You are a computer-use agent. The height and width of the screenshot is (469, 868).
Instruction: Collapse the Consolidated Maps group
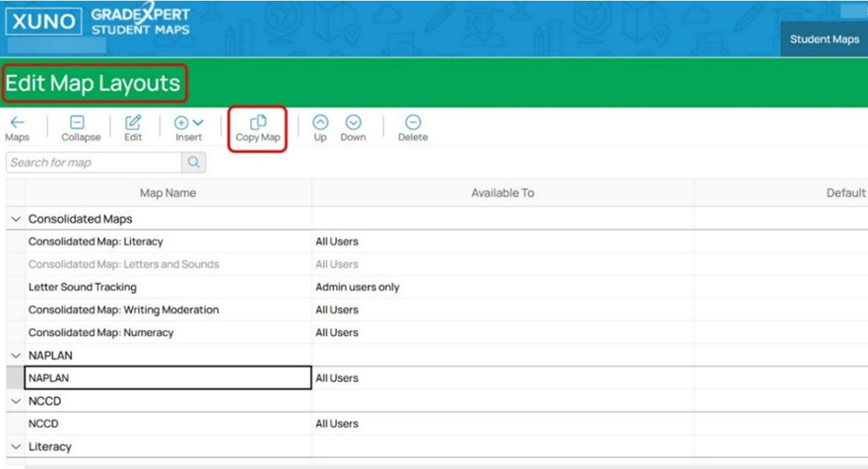click(15, 219)
